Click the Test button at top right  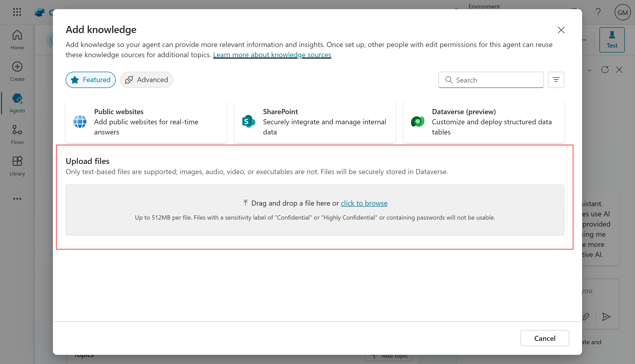point(612,40)
